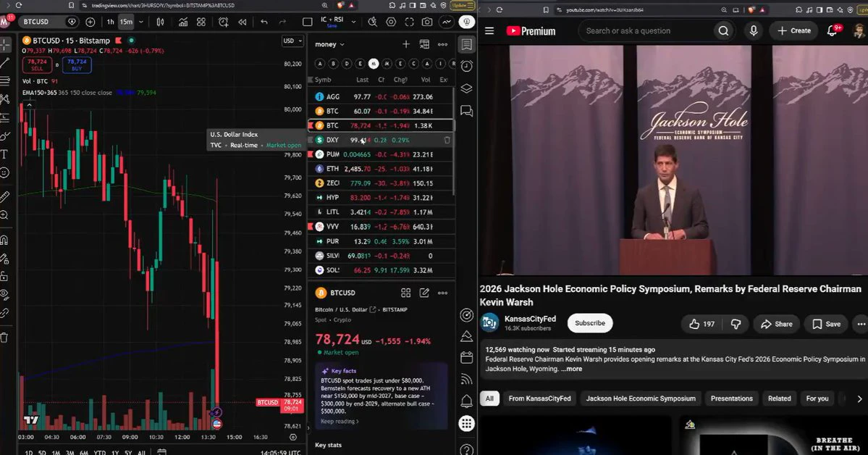Open the candlestick chart type selector
This screenshot has height=455, width=868.
click(x=160, y=22)
